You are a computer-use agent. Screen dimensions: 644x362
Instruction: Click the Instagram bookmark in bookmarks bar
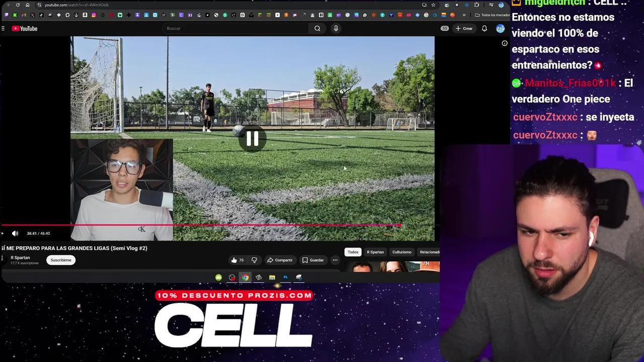tap(94, 15)
